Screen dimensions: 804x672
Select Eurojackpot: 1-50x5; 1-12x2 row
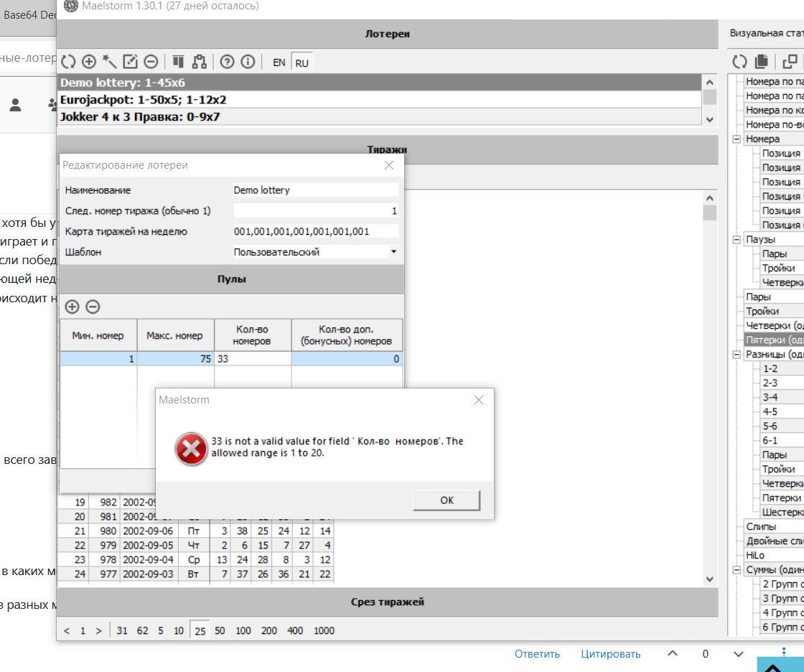(x=380, y=100)
